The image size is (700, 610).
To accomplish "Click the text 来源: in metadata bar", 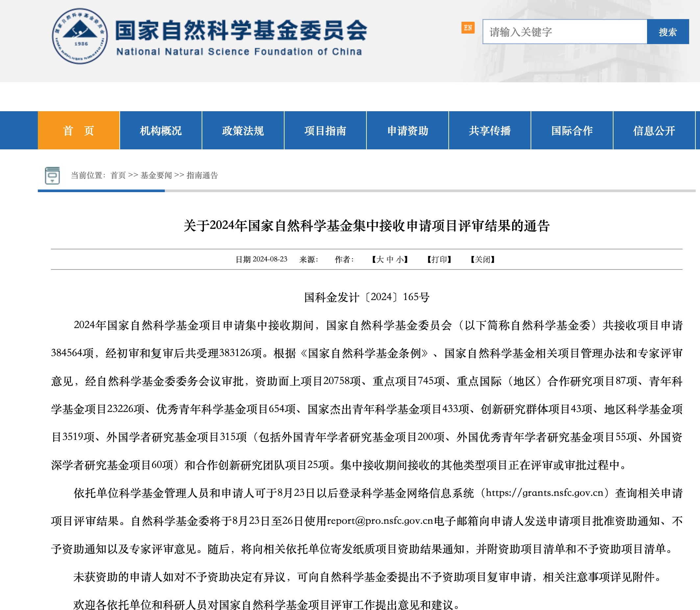I will pos(309,259).
